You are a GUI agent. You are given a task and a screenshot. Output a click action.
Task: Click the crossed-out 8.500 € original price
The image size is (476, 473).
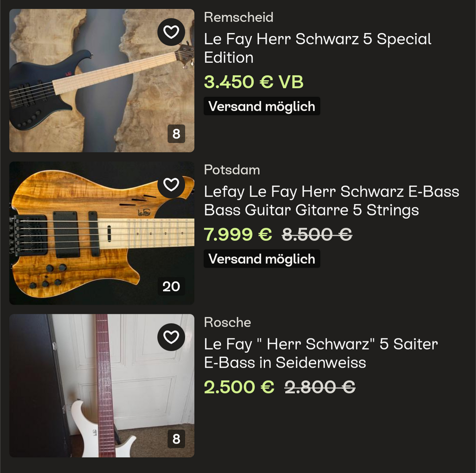click(317, 235)
